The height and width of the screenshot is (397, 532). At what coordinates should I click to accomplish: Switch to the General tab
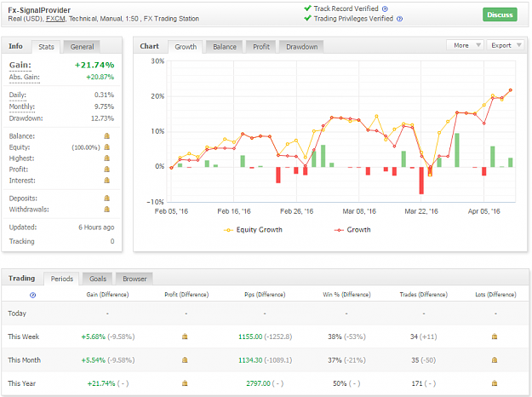82,47
